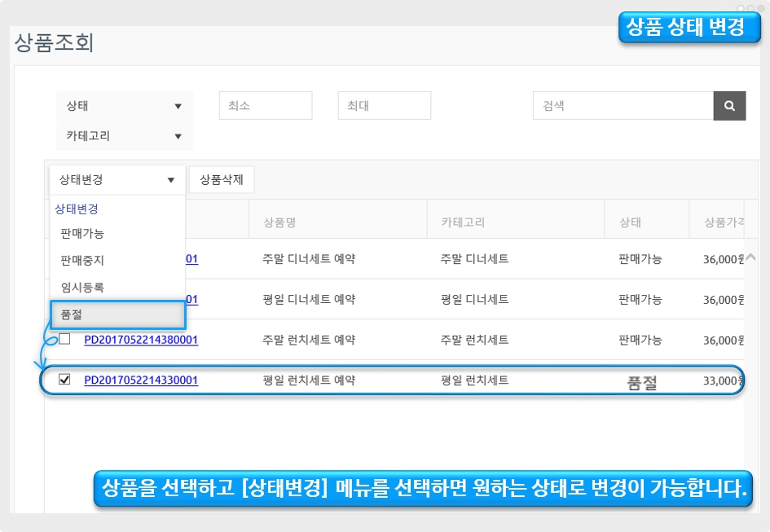Open product link PD2017052214330001
Image resolution: width=770 pixels, height=532 pixels.
coord(141,380)
